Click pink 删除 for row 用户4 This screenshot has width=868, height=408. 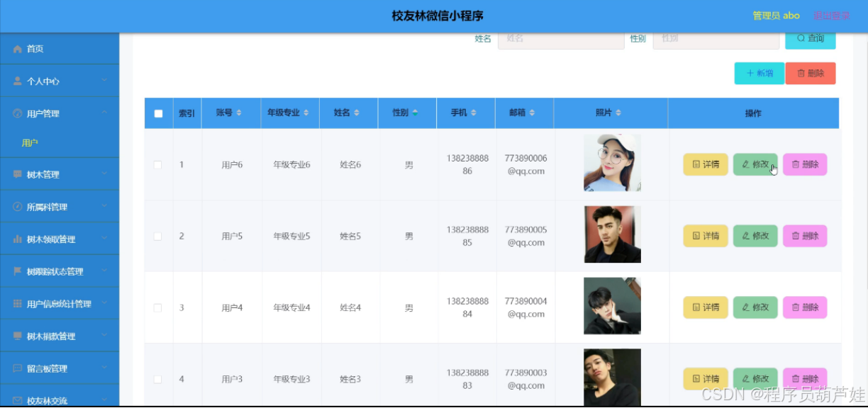click(x=805, y=307)
